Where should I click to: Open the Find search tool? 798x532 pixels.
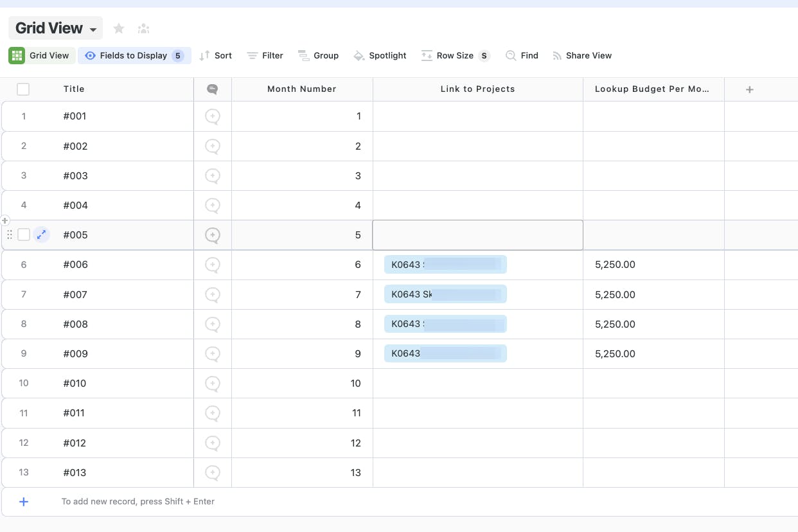coord(522,55)
